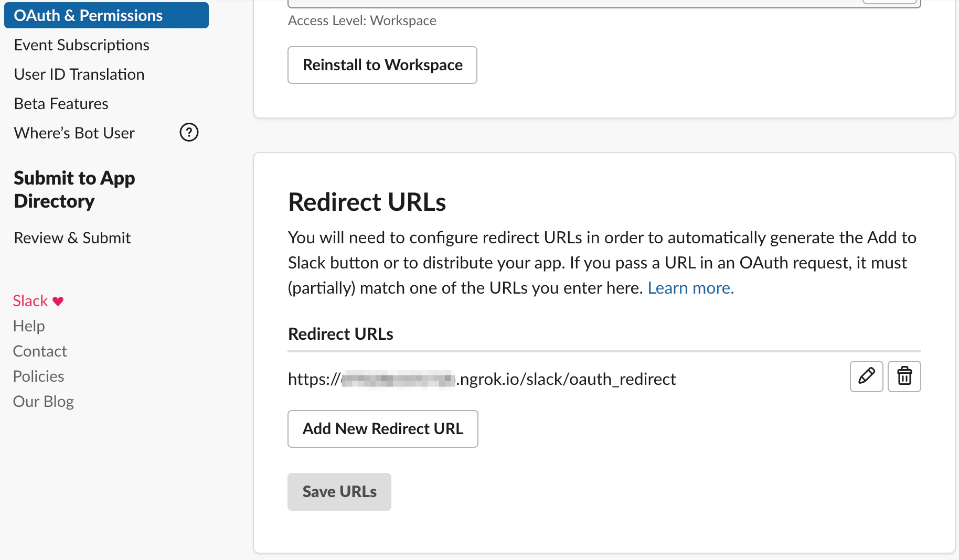The width and height of the screenshot is (959, 560).
Task: Click the pencil edit icon for redirect URL
Action: pos(866,376)
